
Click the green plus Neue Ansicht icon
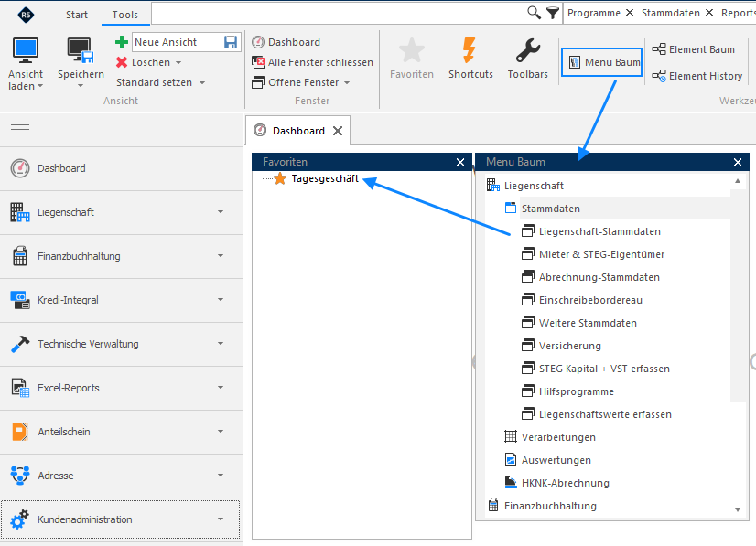coord(122,42)
